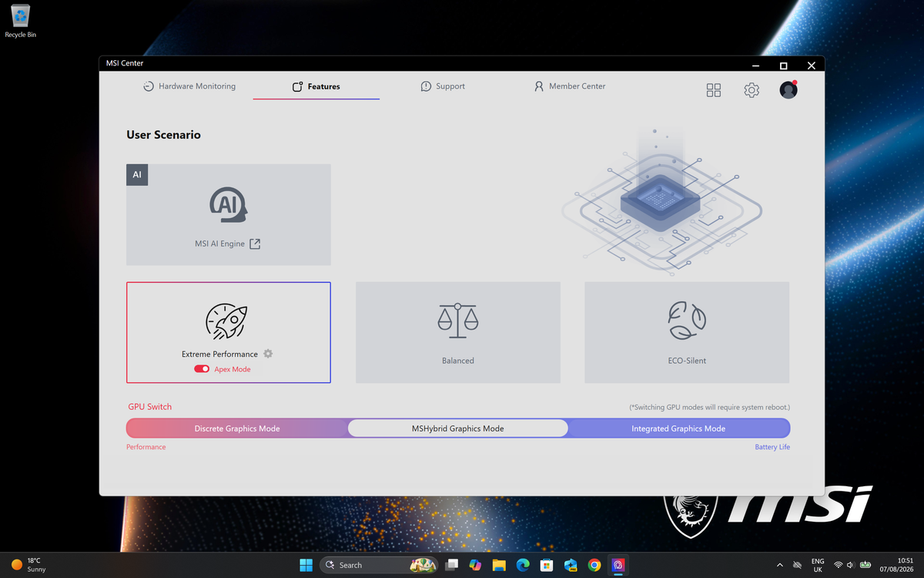This screenshot has height=578, width=924.
Task: Click the Extreme Performance settings gear
Action: (x=268, y=354)
